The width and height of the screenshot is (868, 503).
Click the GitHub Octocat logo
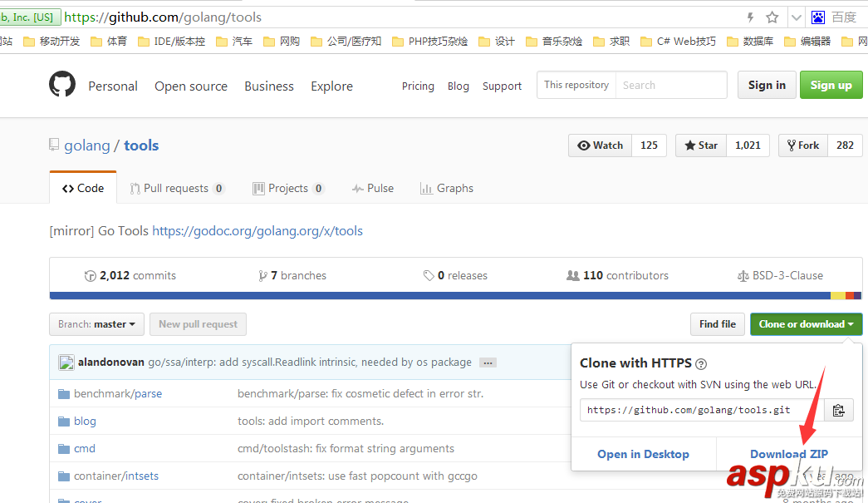pyautogui.click(x=62, y=84)
